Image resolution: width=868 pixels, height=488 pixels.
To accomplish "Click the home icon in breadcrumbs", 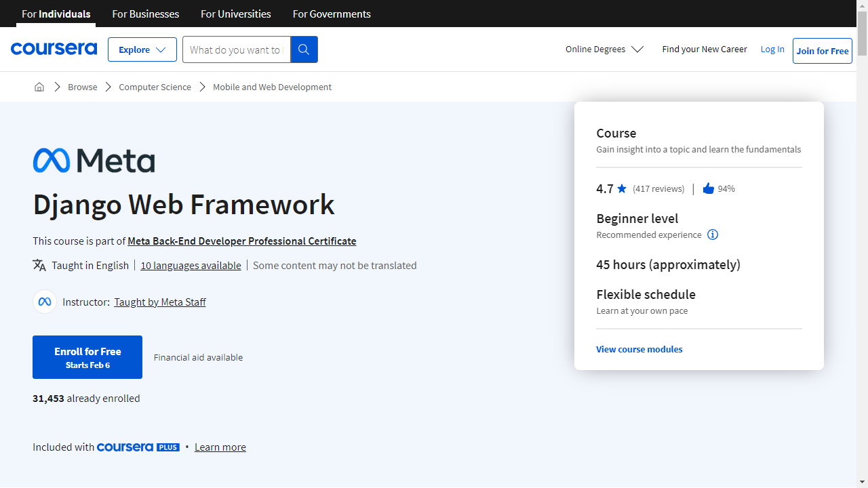I will tap(39, 87).
